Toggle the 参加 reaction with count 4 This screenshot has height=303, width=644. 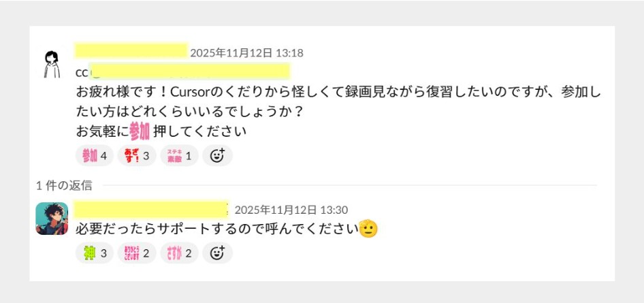click(95, 156)
